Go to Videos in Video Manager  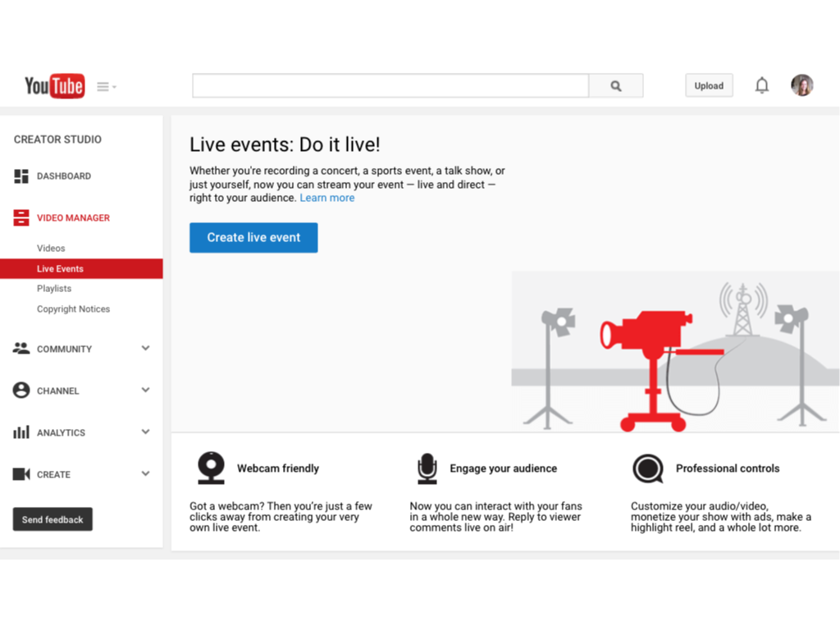[x=51, y=248]
